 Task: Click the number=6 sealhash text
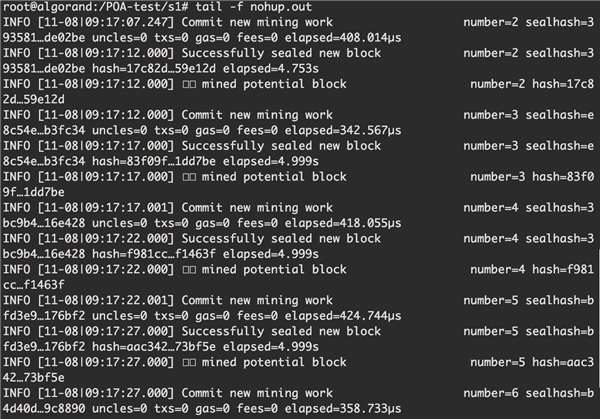[x=528, y=393]
